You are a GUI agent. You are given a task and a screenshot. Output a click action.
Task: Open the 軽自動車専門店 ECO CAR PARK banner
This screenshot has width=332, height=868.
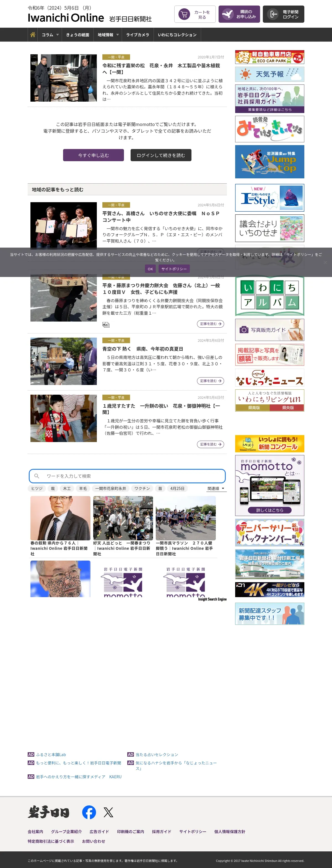[269, 57]
